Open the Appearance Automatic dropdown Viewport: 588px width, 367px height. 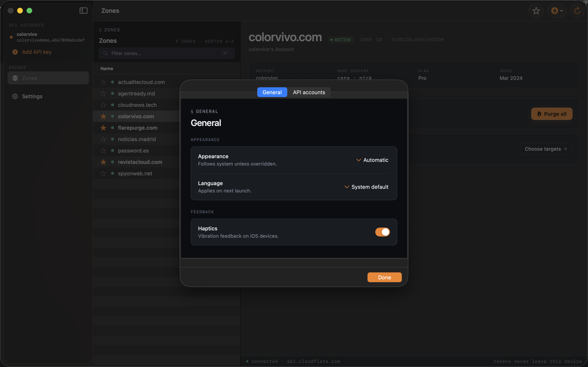(x=372, y=160)
